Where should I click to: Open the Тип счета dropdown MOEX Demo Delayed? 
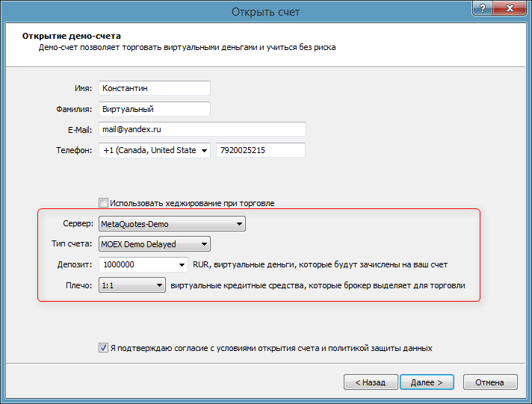point(155,243)
